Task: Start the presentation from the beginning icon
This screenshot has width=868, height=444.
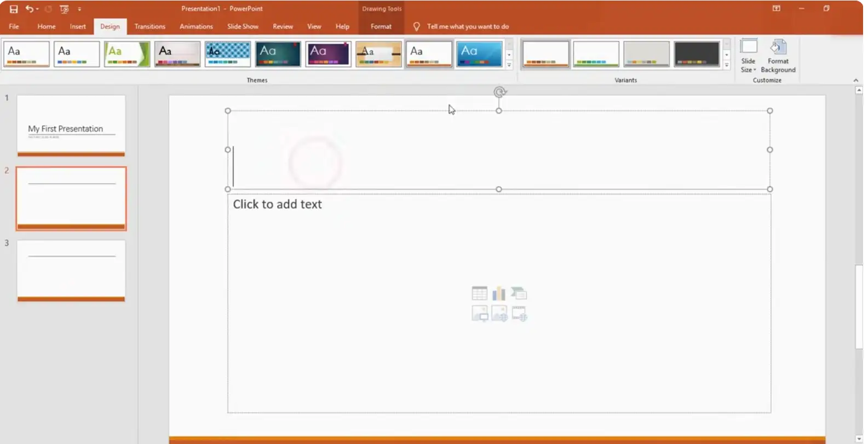Action: pos(64,9)
